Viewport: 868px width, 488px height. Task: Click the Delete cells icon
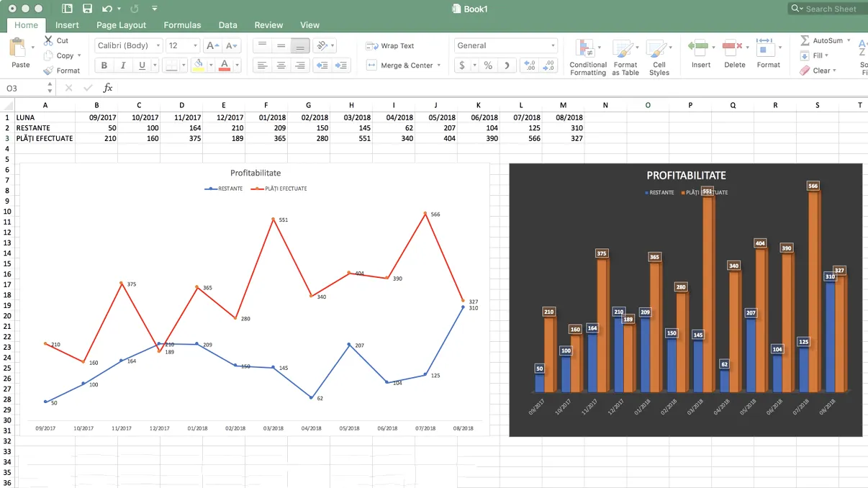point(732,48)
